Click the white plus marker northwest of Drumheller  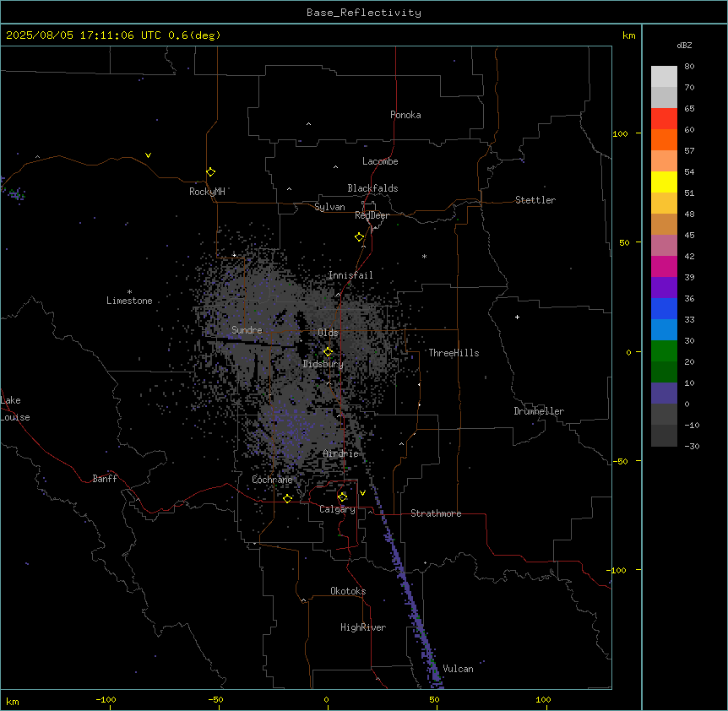pyautogui.click(x=517, y=317)
